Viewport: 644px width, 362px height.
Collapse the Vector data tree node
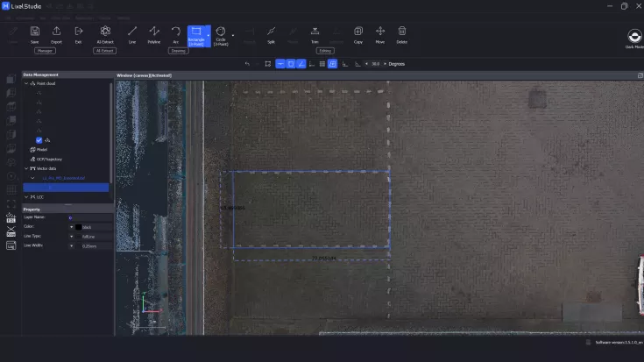pos(25,168)
